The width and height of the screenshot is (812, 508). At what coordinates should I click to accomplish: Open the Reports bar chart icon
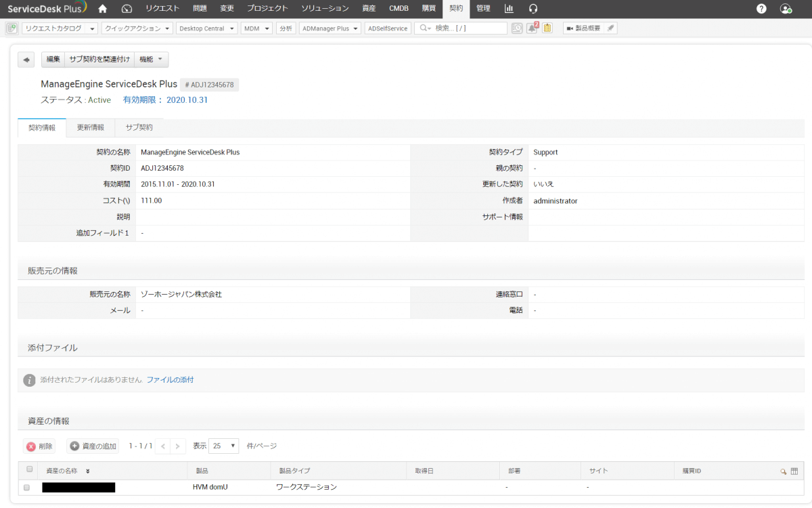(x=509, y=9)
